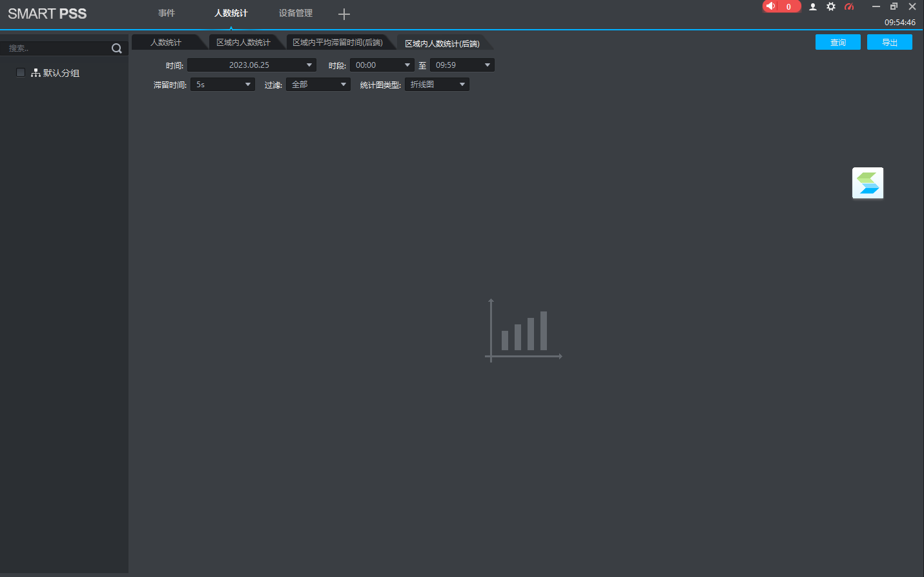Click the 导出 export button
The width and height of the screenshot is (924, 577).
click(x=889, y=43)
